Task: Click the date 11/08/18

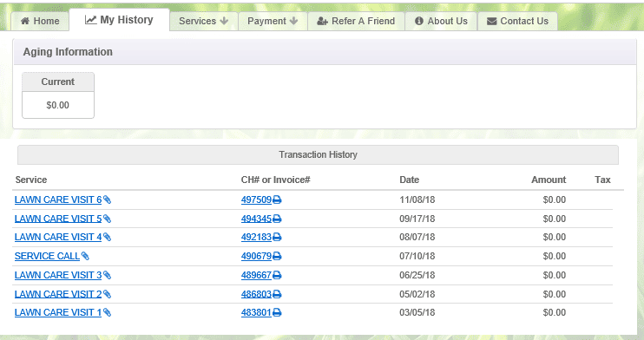Action: pyautogui.click(x=417, y=200)
